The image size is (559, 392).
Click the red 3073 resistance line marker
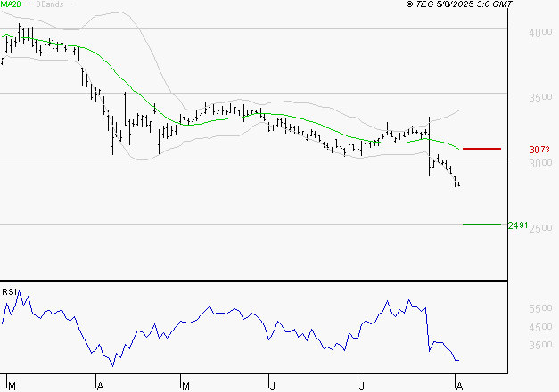point(481,149)
